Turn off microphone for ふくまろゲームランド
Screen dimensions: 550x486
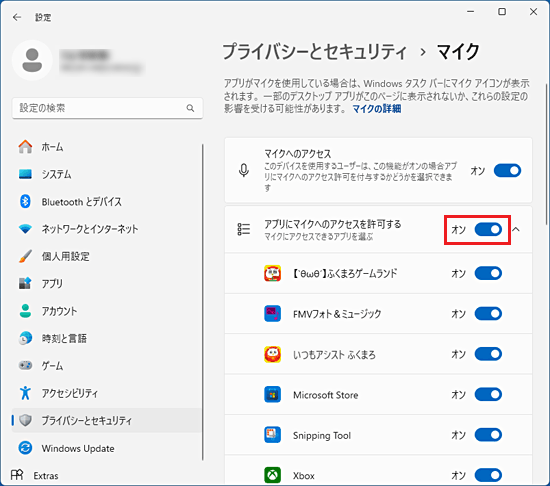(x=488, y=273)
